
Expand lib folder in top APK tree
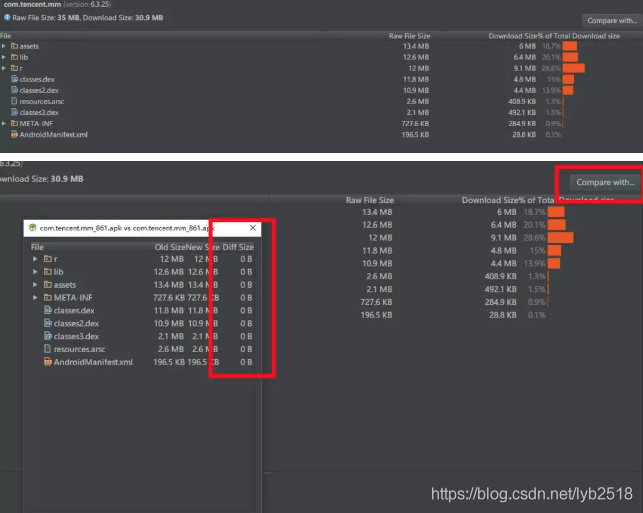click(4, 57)
